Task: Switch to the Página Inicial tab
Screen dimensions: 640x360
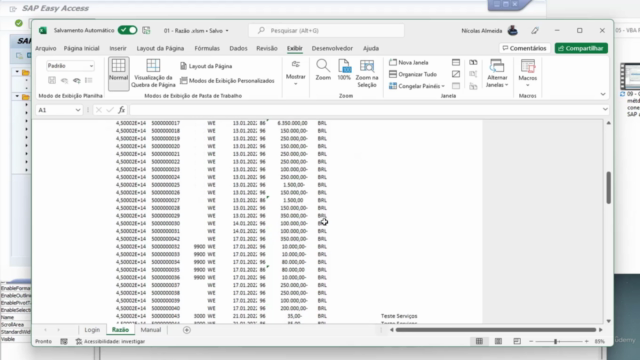Action: coord(81,48)
